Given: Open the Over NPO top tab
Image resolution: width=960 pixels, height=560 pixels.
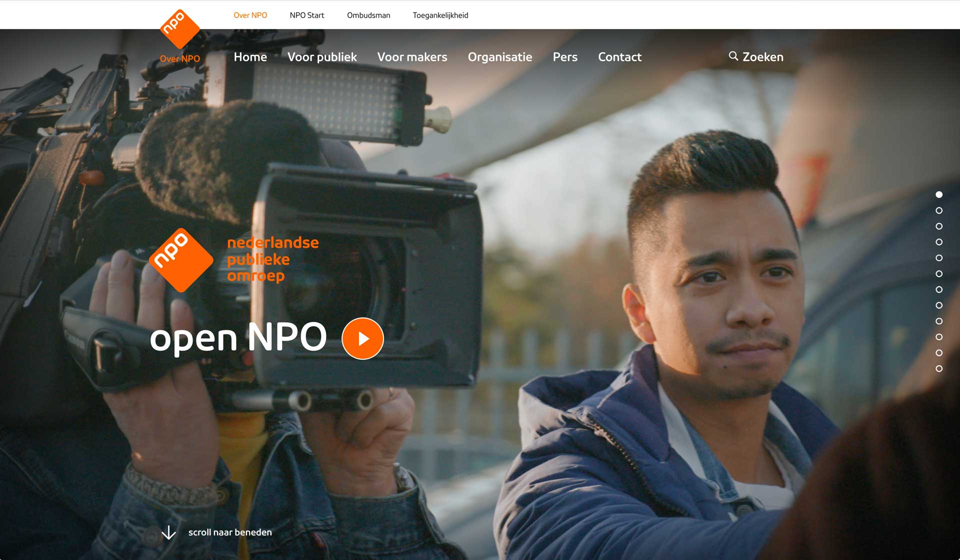Looking at the screenshot, I should [x=250, y=15].
